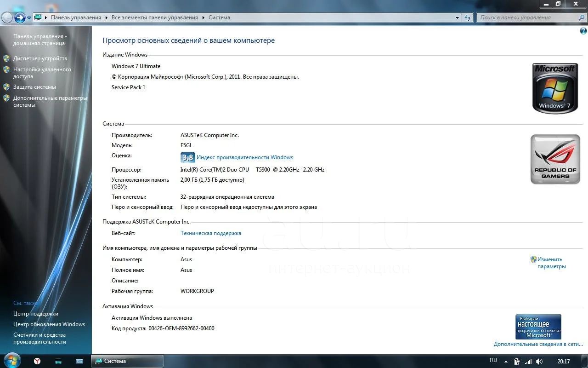
Task: Click the "2,00 ГБ (1,75 ГБ доступно)" memory value
Action: coord(212,180)
